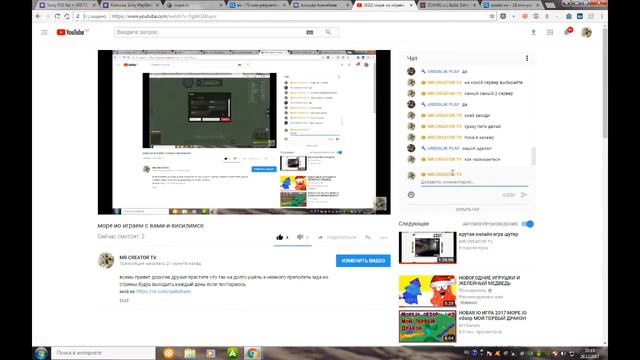
Task: Focus the chat comment input field
Action: point(473,182)
